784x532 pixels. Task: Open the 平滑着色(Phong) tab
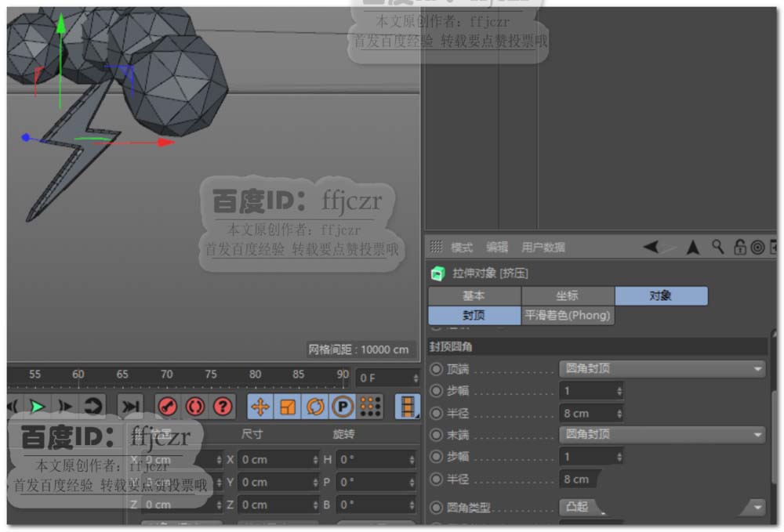coord(568,315)
